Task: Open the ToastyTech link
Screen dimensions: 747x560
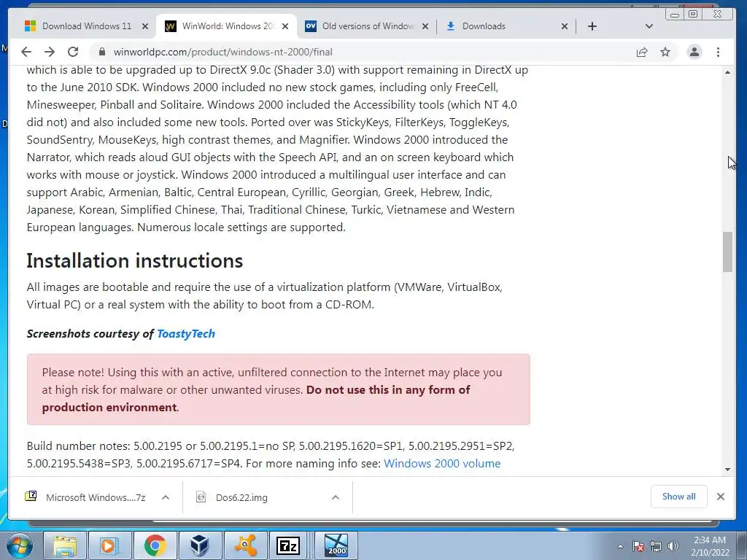Action: click(x=186, y=334)
